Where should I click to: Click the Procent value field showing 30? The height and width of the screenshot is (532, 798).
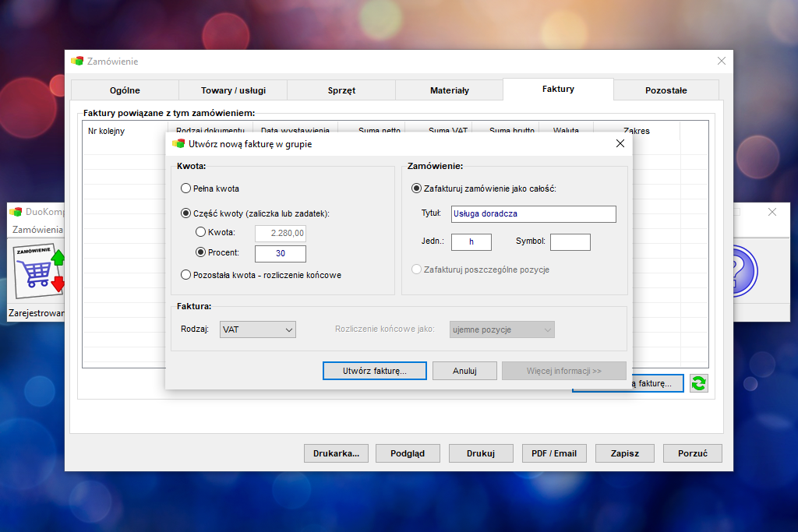281,253
